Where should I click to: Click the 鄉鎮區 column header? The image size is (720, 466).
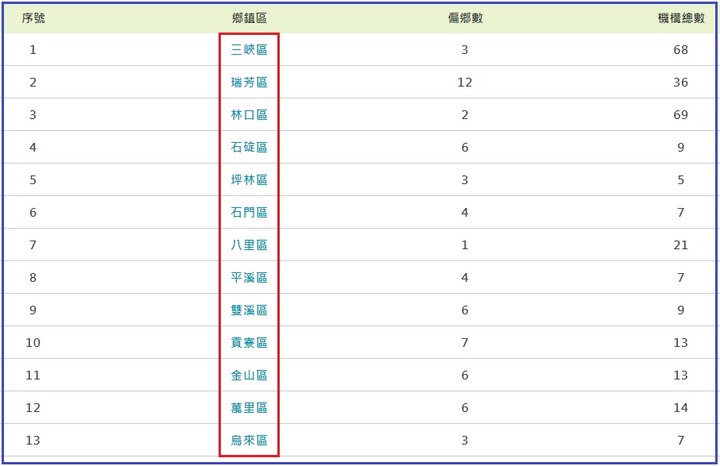coord(249,18)
